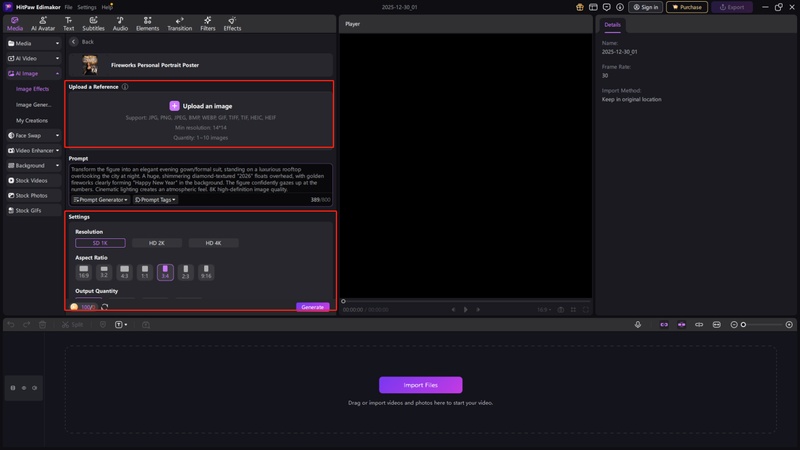Open the Filters panel
Viewport: 800px width, 450px height.
(208, 23)
